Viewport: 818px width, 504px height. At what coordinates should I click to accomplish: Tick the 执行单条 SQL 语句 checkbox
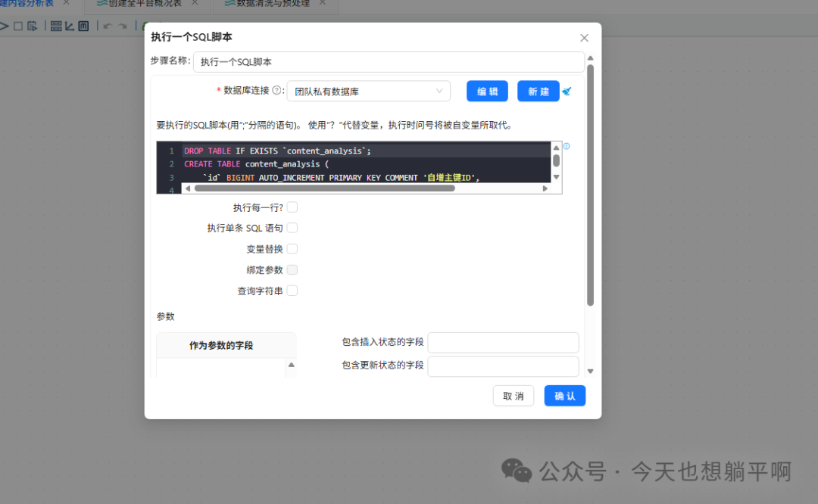tap(292, 228)
